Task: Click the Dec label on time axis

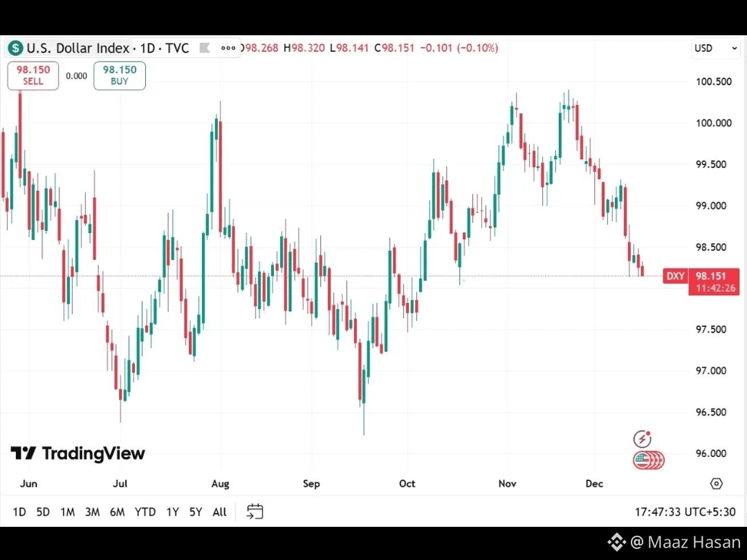Action: point(594,484)
